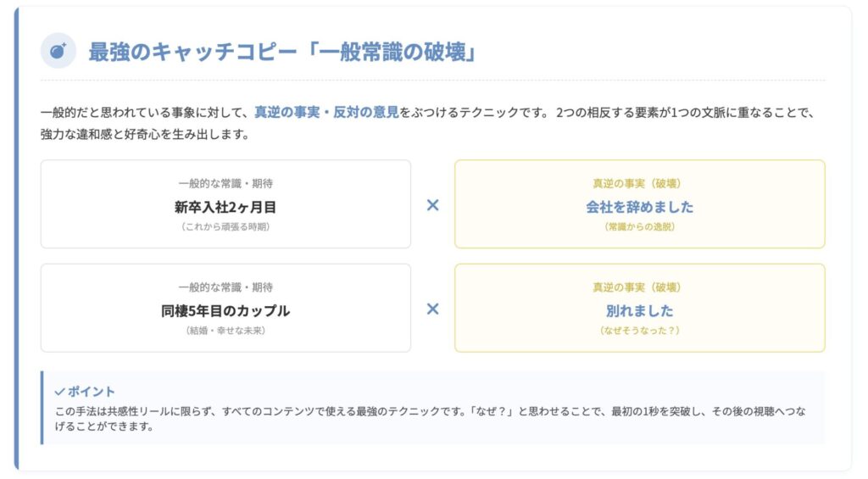Select the 新卒入社2ヶ月目 card
Viewport: 868px width, 479px height.
click(x=225, y=206)
